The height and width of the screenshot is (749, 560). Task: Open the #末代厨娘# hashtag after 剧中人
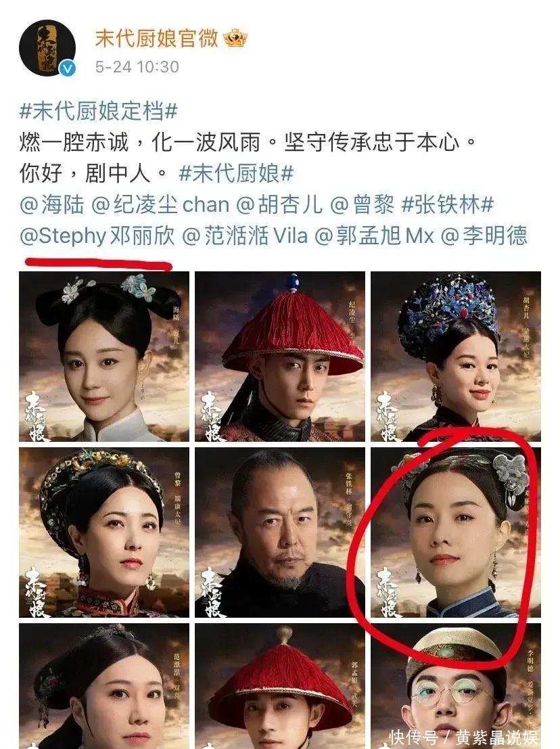point(236,173)
